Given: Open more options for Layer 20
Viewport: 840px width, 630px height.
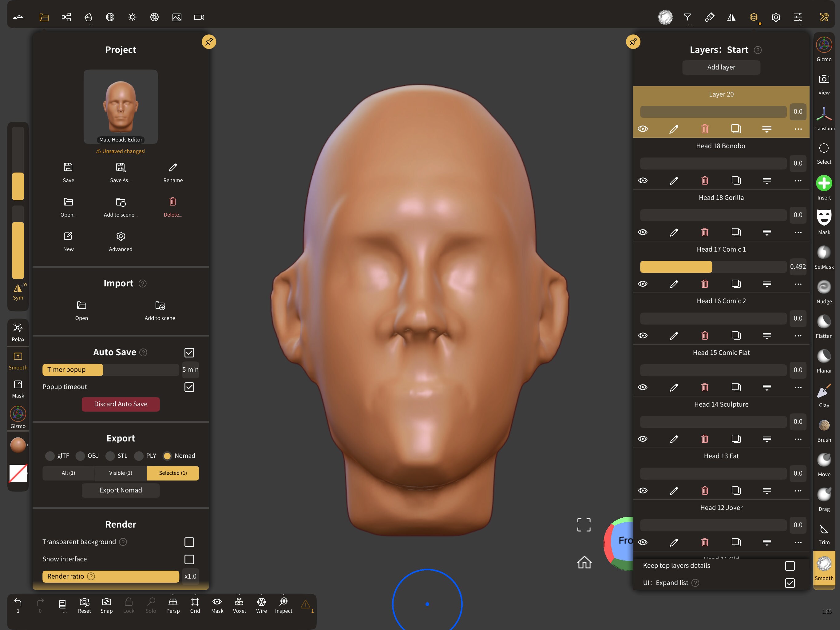Looking at the screenshot, I should pyautogui.click(x=798, y=129).
